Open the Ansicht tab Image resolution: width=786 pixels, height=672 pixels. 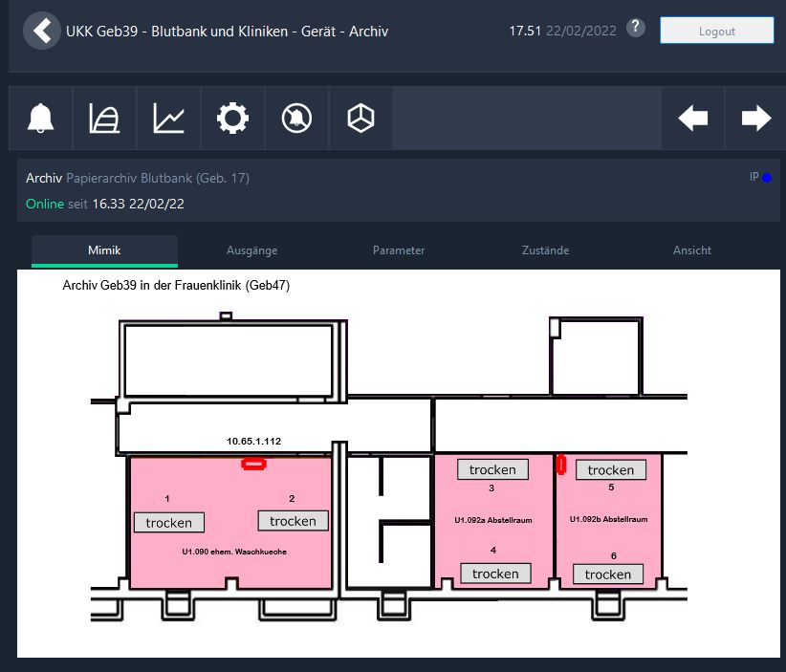[692, 250]
